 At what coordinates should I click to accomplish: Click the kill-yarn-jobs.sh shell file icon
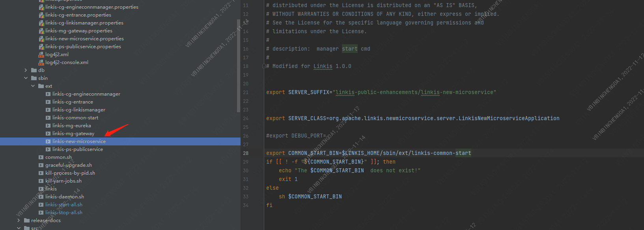[41, 181]
